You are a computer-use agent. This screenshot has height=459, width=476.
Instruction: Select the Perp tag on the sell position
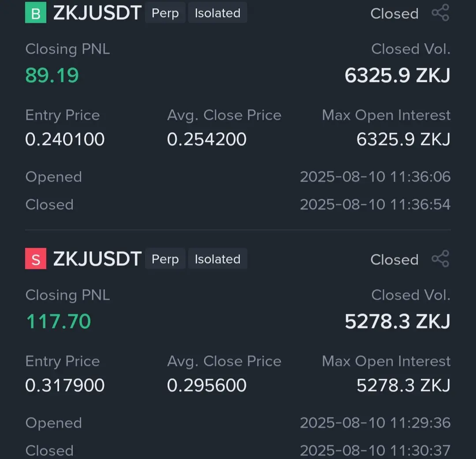(x=165, y=259)
